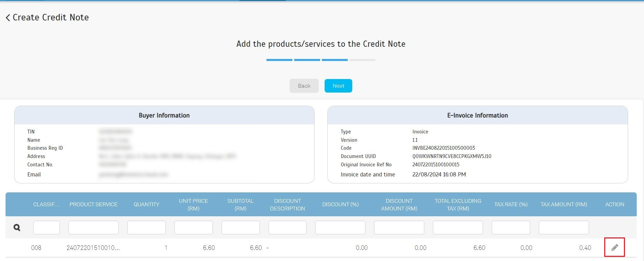Screen dimensions: 644x261
Task: Click the pencil edit icon in Action column
Action: 614,247
